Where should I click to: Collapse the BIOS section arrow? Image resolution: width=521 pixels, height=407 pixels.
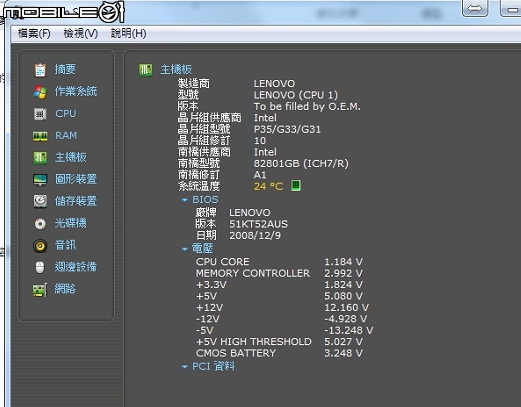coord(184,200)
